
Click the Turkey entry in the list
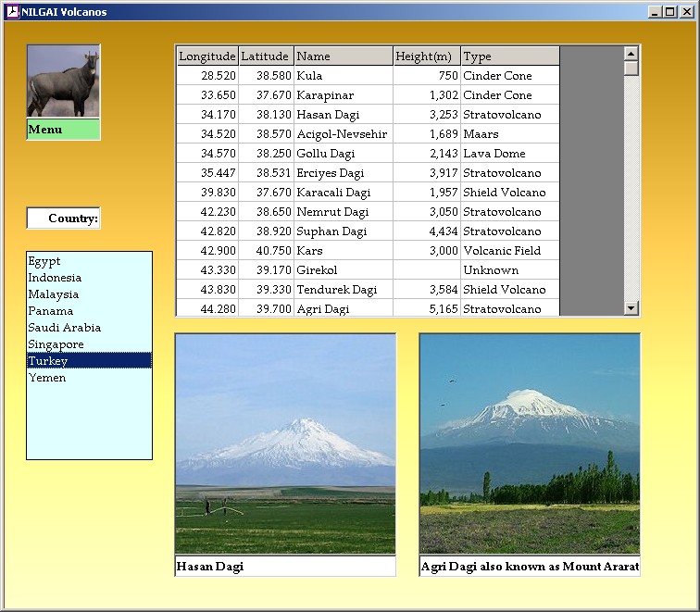pyautogui.click(x=48, y=361)
